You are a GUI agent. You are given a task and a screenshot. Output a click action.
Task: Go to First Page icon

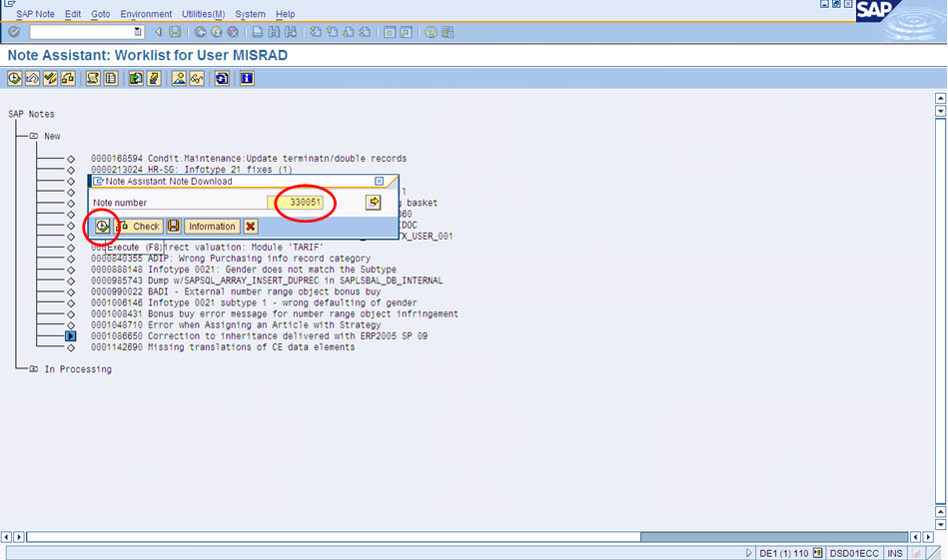click(x=316, y=32)
